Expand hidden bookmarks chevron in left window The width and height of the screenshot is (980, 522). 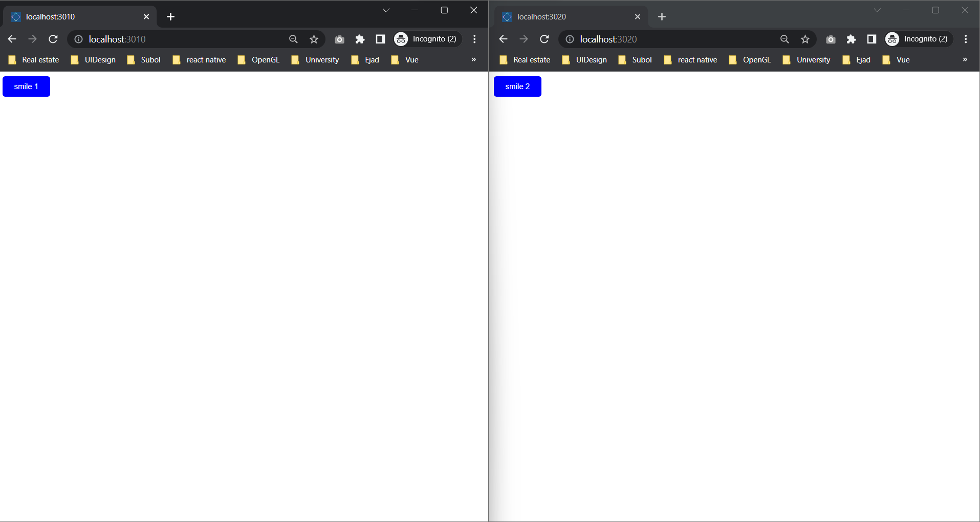(473, 60)
